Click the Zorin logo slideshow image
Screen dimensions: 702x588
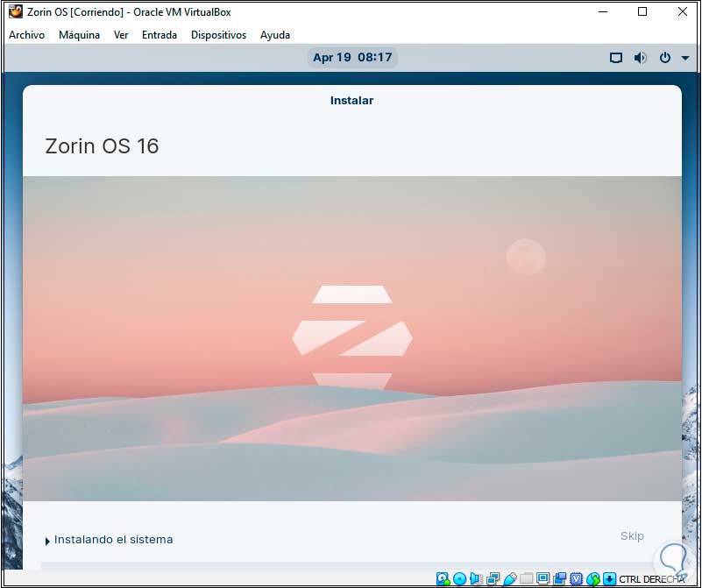point(352,338)
